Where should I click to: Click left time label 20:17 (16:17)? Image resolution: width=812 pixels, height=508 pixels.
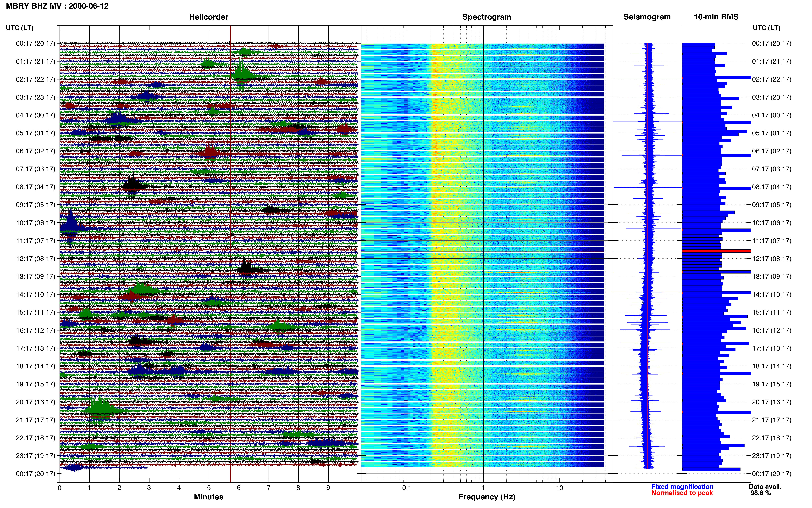pyautogui.click(x=35, y=402)
